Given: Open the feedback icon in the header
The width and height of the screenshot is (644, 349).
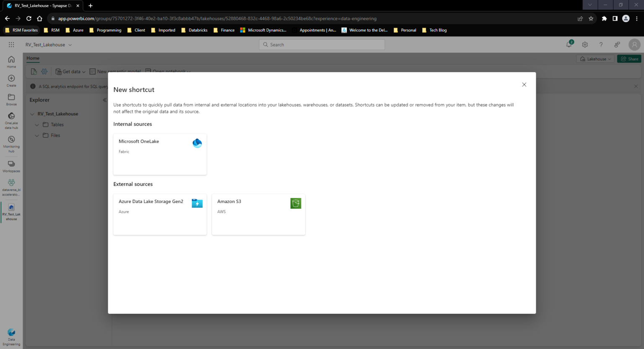Looking at the screenshot, I should [617, 44].
